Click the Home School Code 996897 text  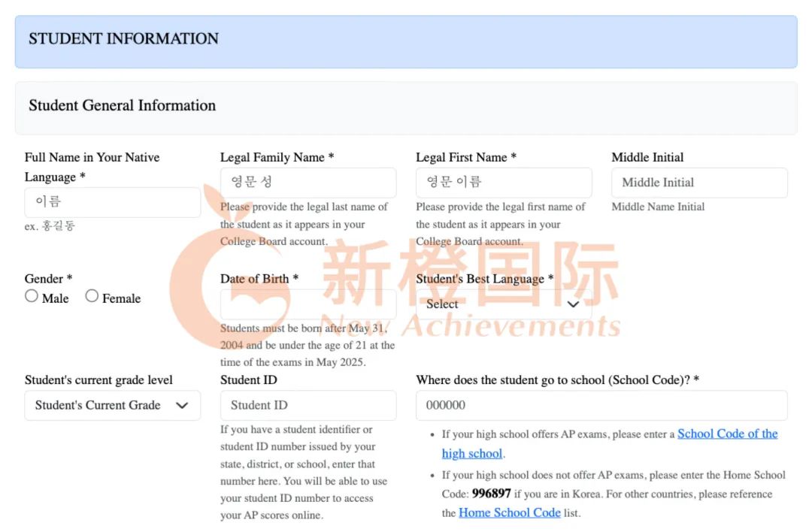point(492,494)
